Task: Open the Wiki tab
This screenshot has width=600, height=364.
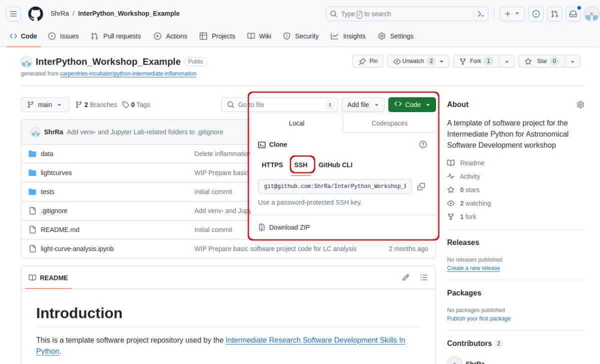Action: (259, 36)
